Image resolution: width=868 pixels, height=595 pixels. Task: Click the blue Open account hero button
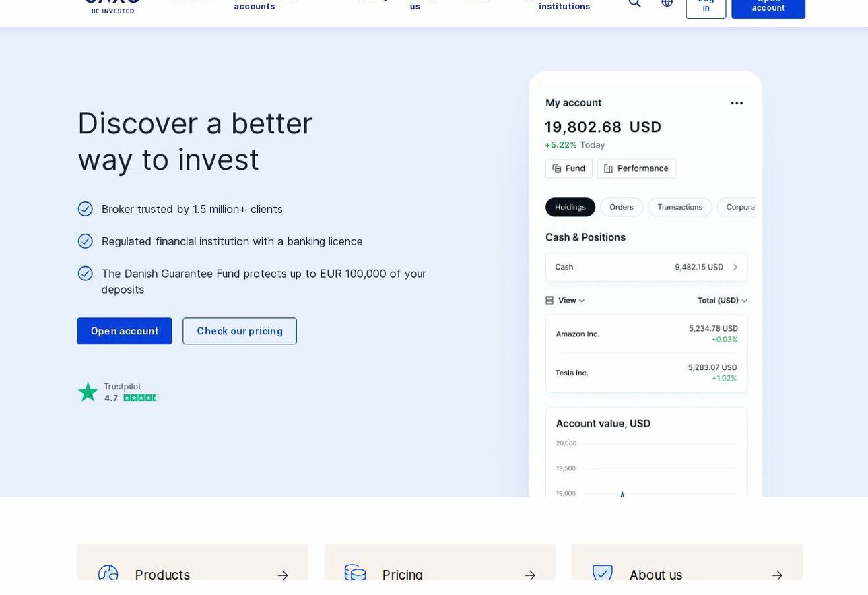coord(125,332)
